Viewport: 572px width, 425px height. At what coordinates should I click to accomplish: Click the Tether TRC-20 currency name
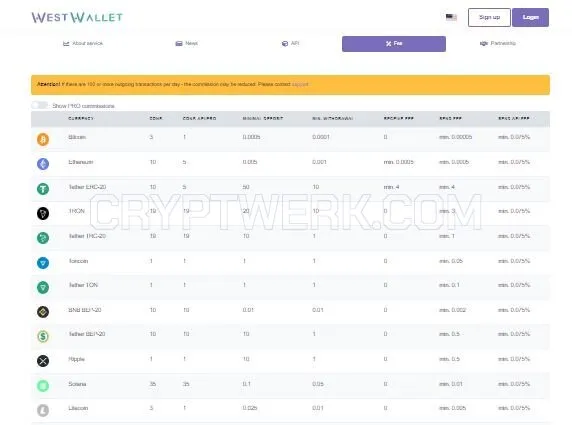click(x=87, y=236)
